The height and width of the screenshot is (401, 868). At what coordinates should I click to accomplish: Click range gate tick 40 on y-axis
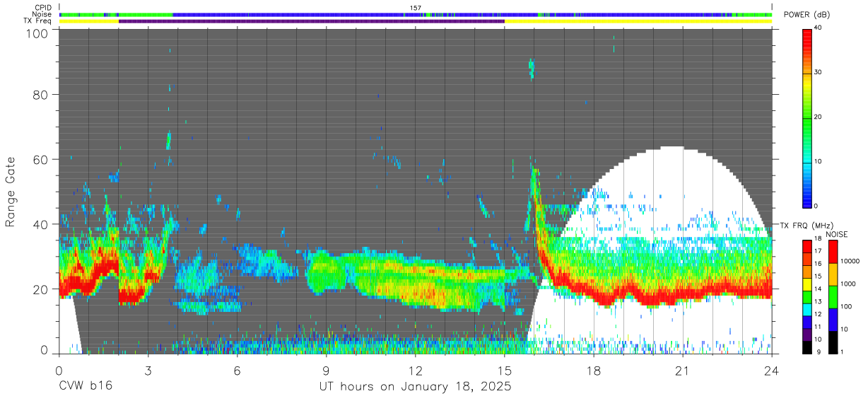40,224
